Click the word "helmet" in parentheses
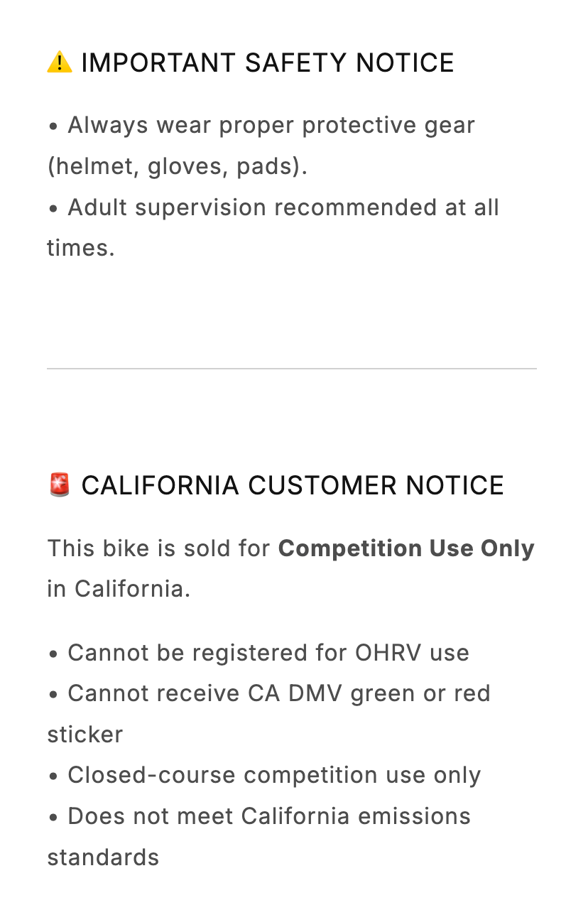Viewport: 588px width, 905px height. tap(94, 166)
